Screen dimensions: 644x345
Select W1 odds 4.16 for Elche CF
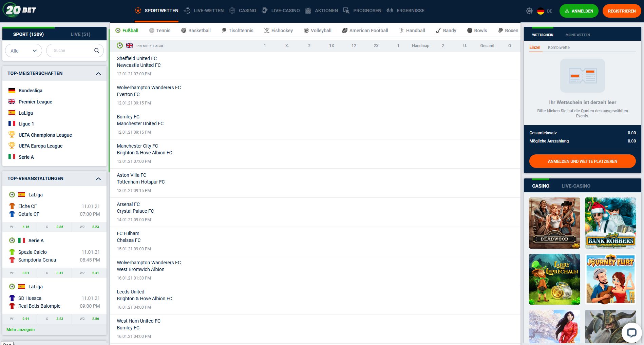[19, 227]
